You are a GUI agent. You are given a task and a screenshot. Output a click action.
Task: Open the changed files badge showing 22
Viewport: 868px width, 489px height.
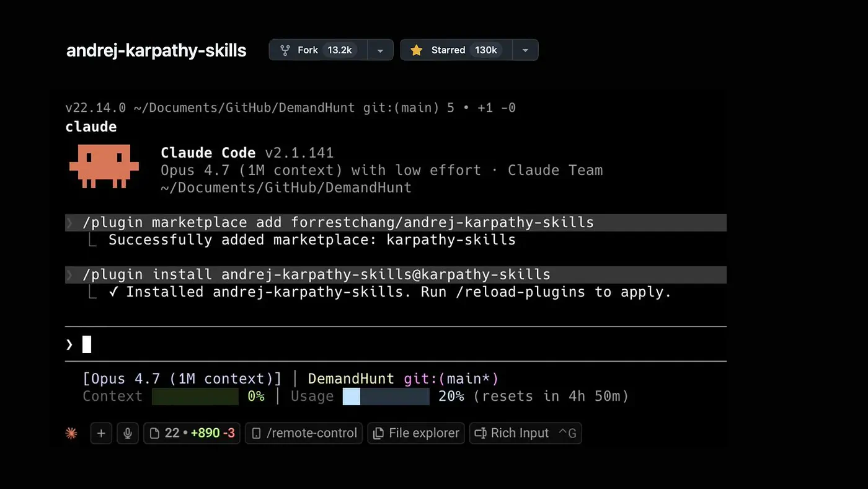(x=192, y=433)
